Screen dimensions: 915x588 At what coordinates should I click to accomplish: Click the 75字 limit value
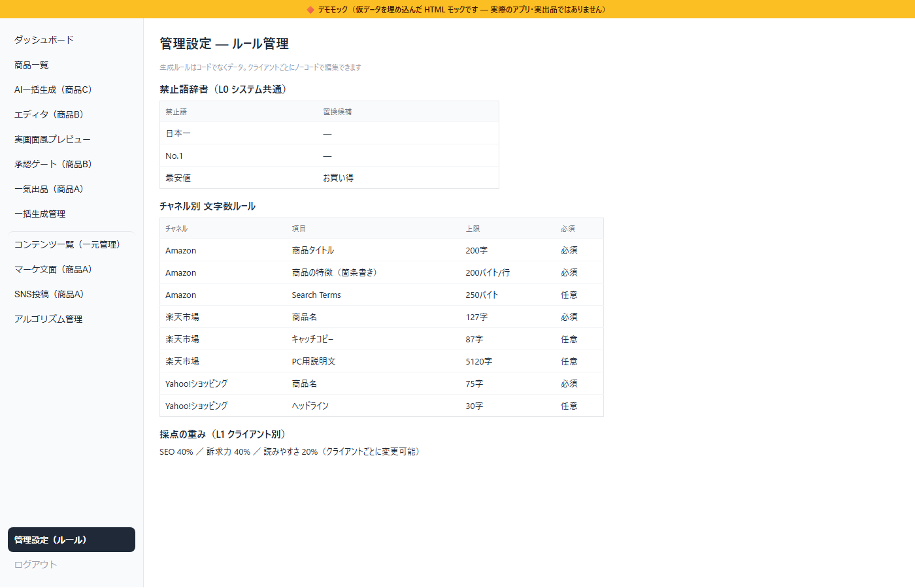[474, 384]
